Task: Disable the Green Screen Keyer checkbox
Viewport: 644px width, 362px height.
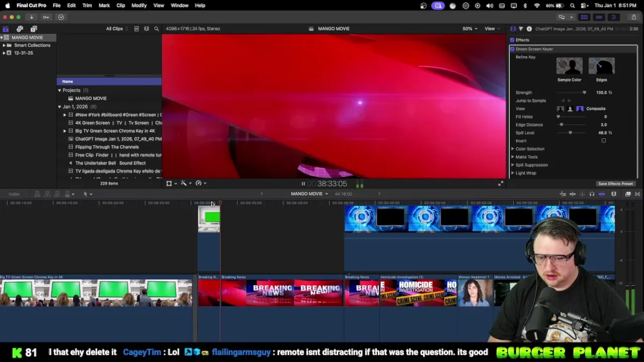Action: [512, 49]
